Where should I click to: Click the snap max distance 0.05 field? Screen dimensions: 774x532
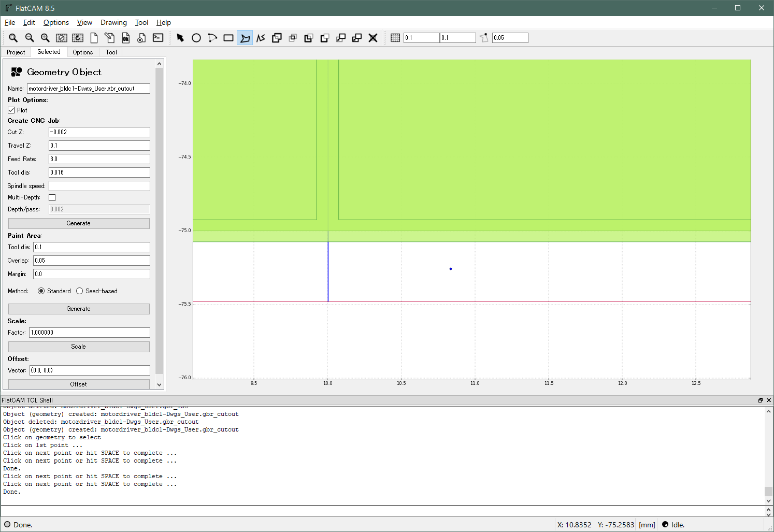point(510,38)
